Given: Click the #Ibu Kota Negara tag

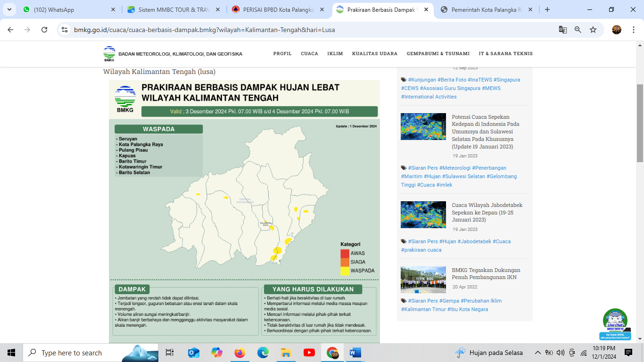Looking at the screenshot, I should point(467,309).
